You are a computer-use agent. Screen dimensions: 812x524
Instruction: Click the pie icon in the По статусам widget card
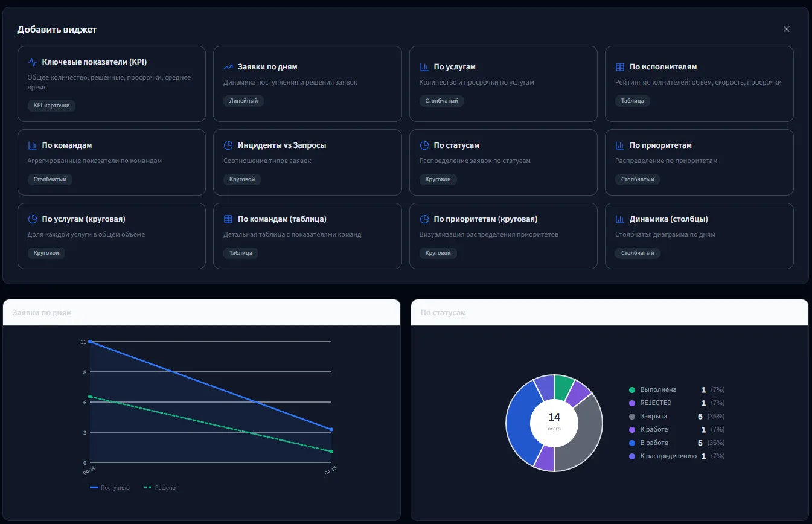[424, 145]
